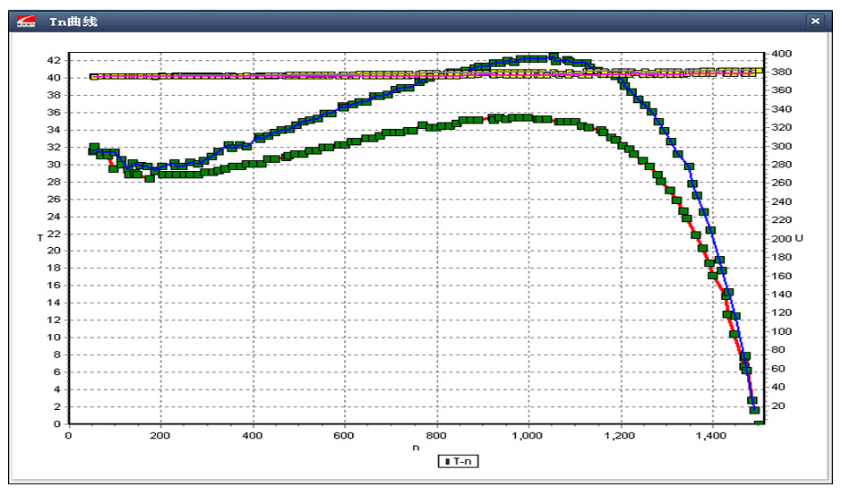Click the 2 tick label on left axis
Viewport: 842px width, 504px height.
pyautogui.click(x=56, y=406)
